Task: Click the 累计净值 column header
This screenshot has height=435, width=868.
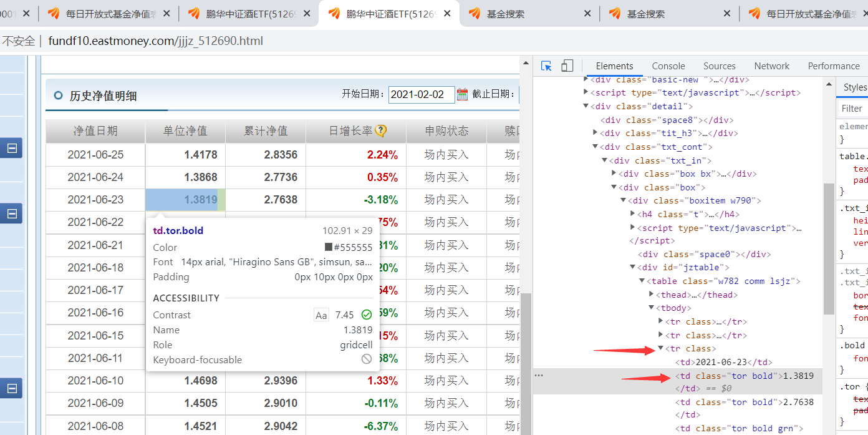Action: pyautogui.click(x=266, y=131)
